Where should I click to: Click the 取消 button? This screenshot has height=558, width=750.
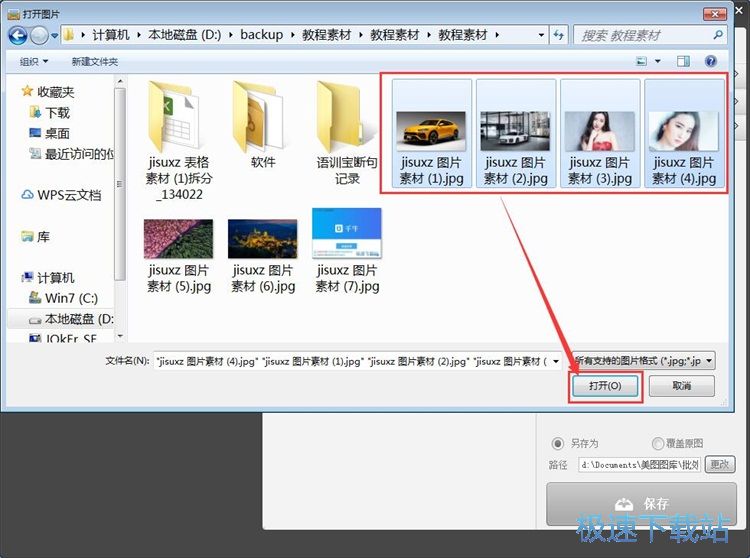(x=682, y=385)
